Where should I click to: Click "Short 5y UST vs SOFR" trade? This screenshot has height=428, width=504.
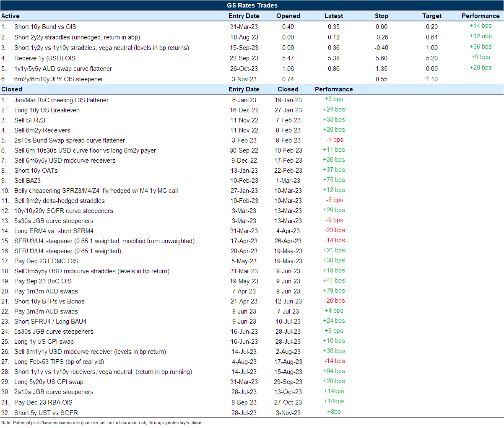coord(46,413)
